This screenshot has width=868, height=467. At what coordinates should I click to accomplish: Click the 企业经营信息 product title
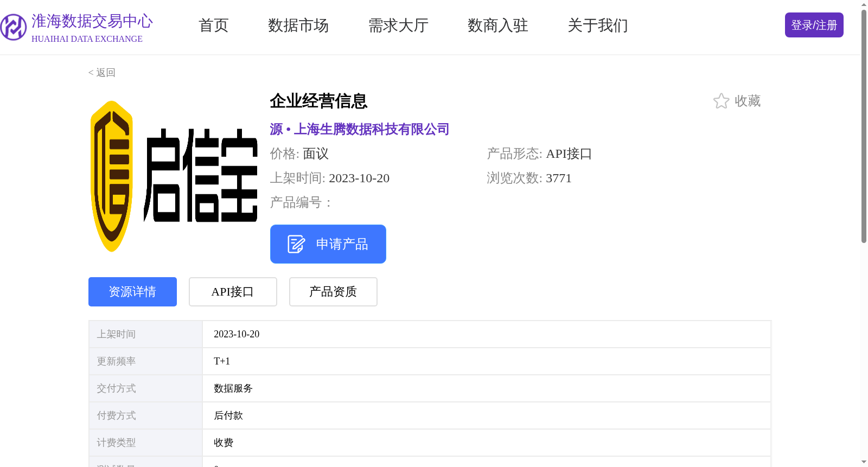click(319, 101)
